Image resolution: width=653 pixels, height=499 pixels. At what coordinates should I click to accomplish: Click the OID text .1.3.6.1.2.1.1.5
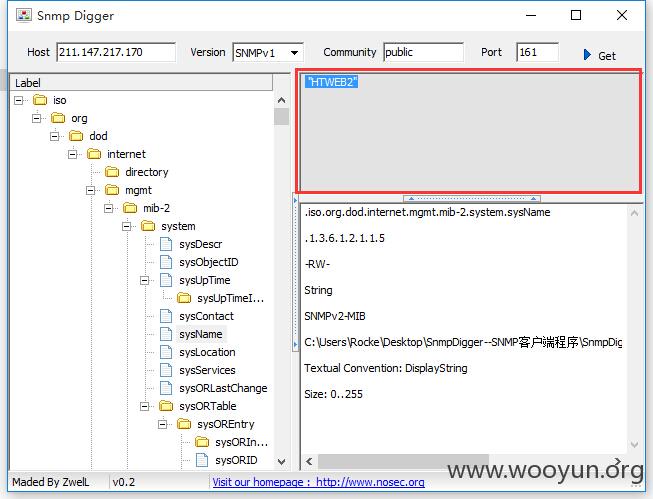coord(344,238)
